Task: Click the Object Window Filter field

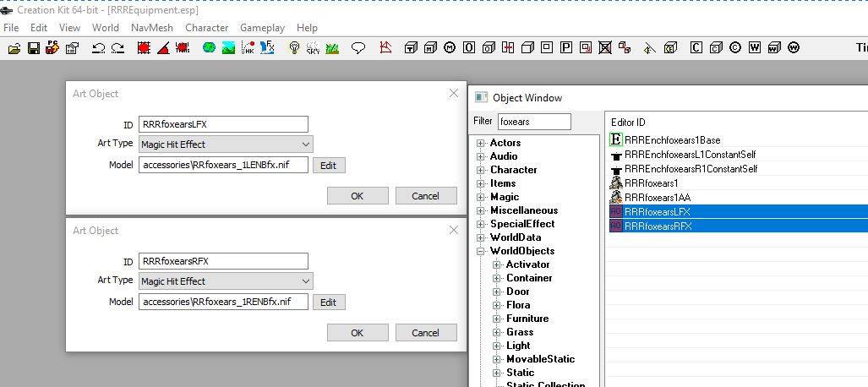Action: (x=534, y=121)
